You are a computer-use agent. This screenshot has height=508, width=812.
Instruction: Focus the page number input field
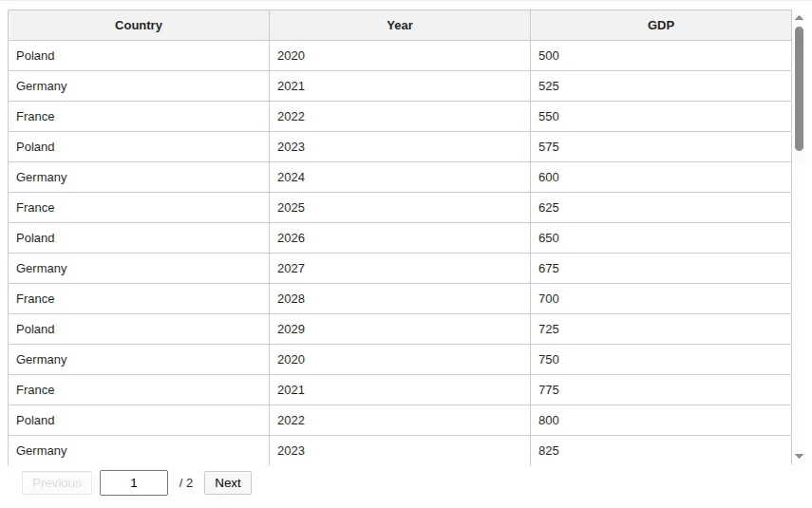coord(134,483)
